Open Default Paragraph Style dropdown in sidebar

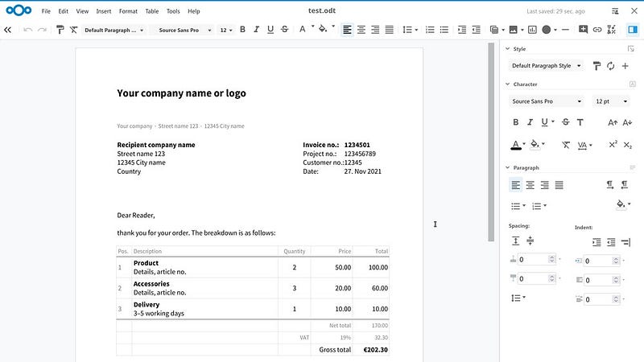coord(546,66)
